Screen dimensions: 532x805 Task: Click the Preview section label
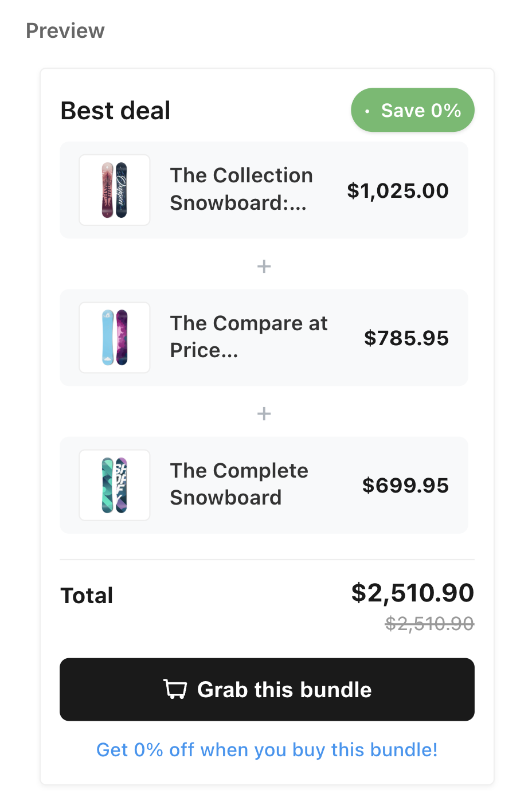pos(65,30)
